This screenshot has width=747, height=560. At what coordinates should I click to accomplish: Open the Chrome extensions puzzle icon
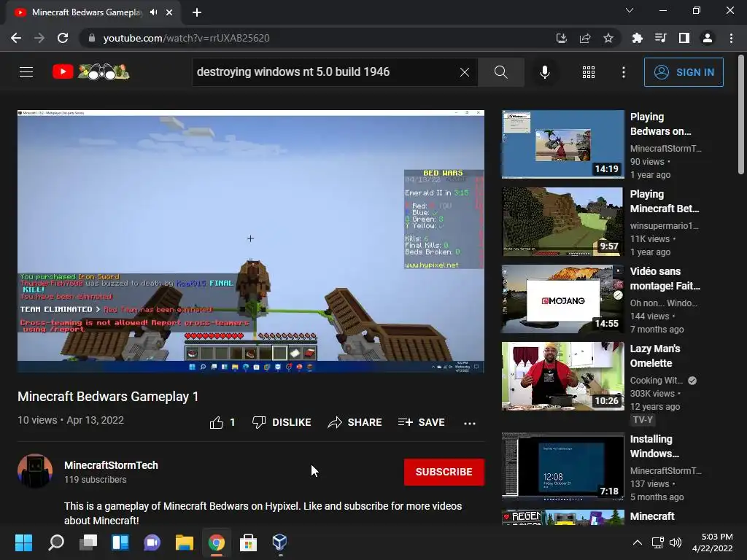pyautogui.click(x=637, y=38)
